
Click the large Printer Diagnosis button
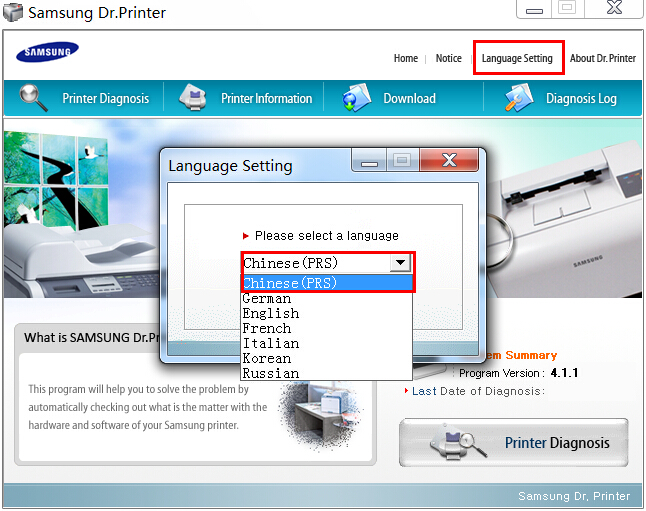tap(514, 443)
